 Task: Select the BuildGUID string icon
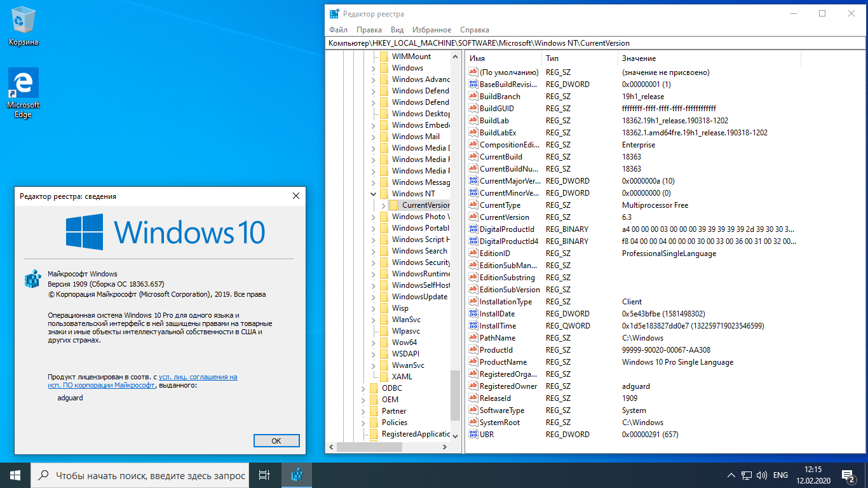473,109
